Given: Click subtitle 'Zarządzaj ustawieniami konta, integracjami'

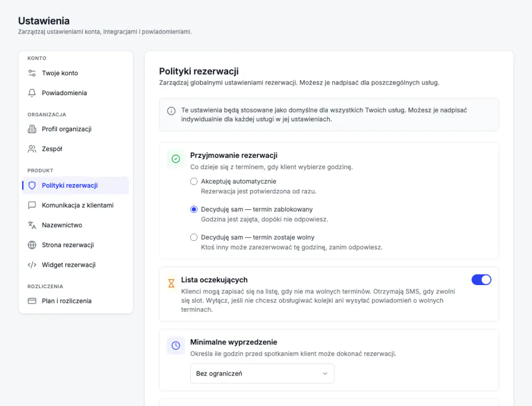Looking at the screenshot, I should [77, 32].
